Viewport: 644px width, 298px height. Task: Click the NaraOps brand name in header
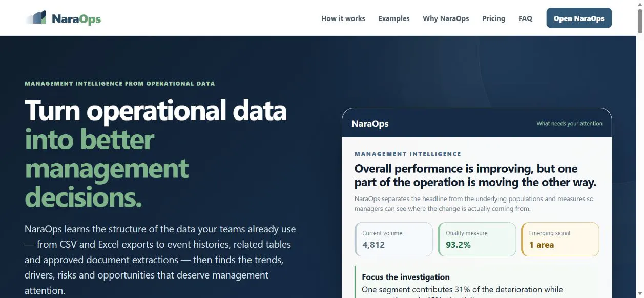pyautogui.click(x=76, y=19)
